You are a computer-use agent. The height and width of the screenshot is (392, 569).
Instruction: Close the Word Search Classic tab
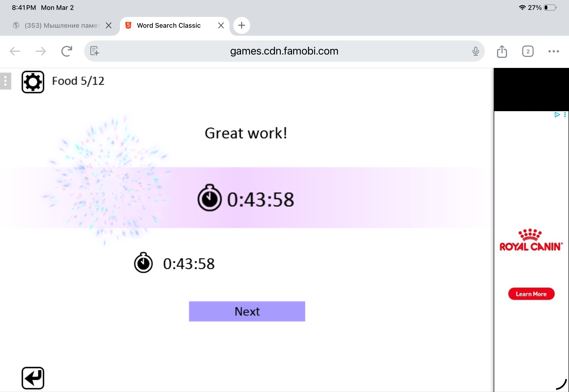point(221,26)
